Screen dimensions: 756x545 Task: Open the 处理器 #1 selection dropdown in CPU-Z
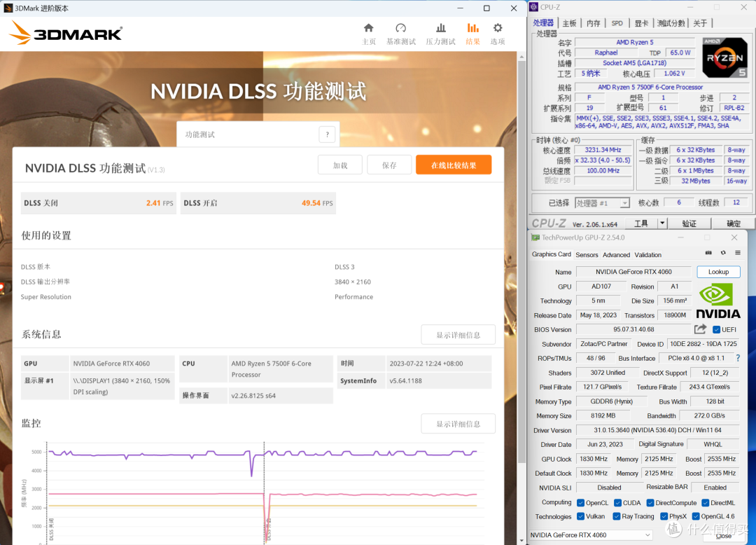pos(602,203)
